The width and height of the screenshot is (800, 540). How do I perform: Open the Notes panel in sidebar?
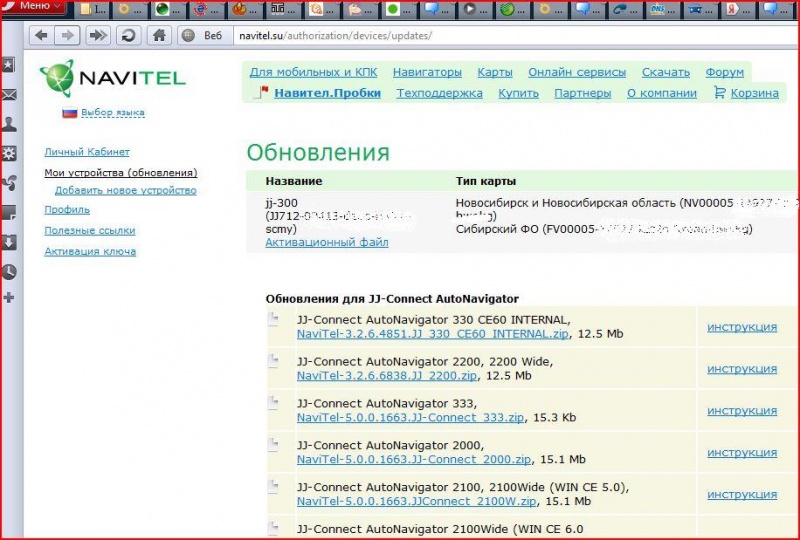pos(9,212)
